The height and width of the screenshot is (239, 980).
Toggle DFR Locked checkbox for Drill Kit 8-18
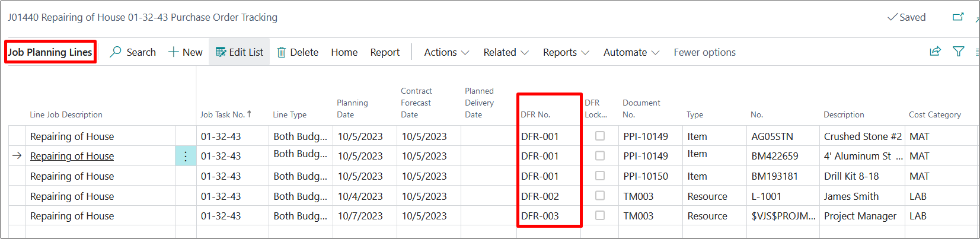coord(600,176)
